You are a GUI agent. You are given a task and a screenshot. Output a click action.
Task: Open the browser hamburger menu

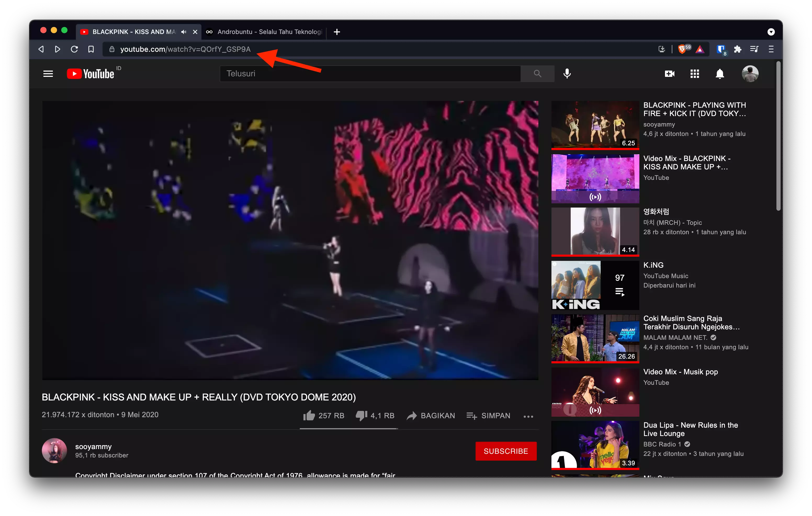[x=771, y=49]
